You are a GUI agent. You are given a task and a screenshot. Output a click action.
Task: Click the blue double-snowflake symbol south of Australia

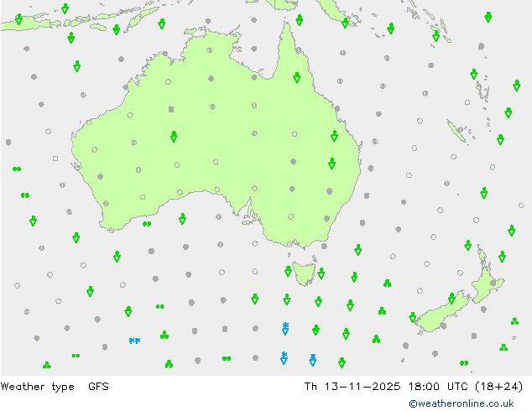pos(135,341)
